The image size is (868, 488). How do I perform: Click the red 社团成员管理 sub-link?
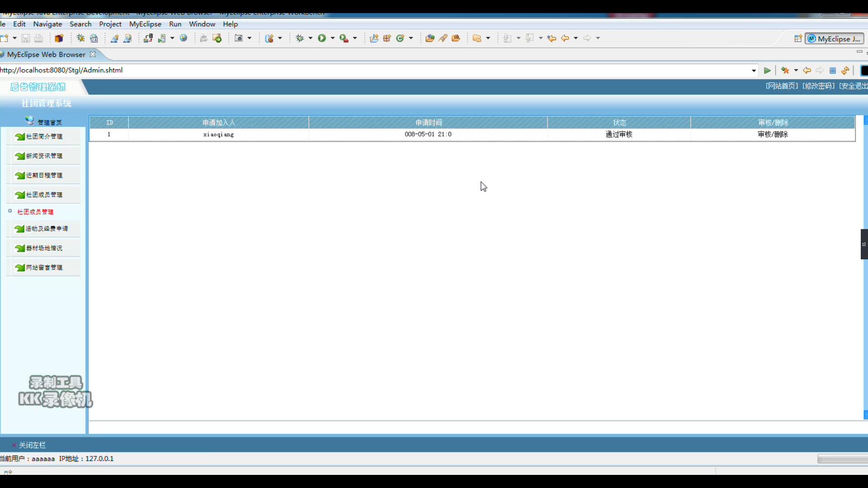(35, 212)
